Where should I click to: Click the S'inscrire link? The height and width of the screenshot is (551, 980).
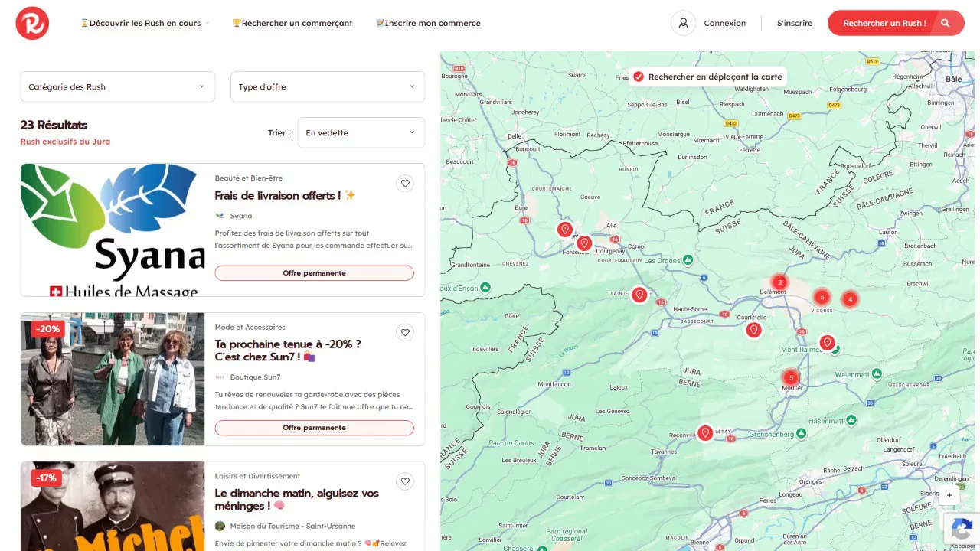(x=795, y=23)
